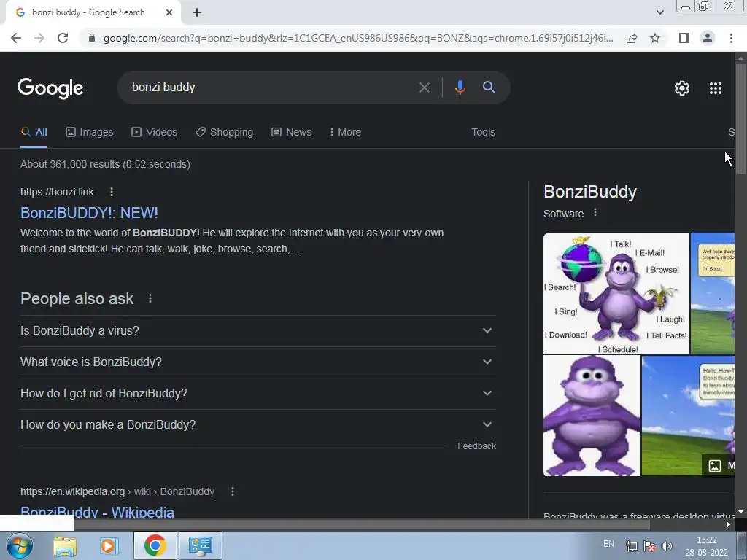Screen dimensions: 747x560
Task: Open the Google apps grid
Action: [x=716, y=88]
